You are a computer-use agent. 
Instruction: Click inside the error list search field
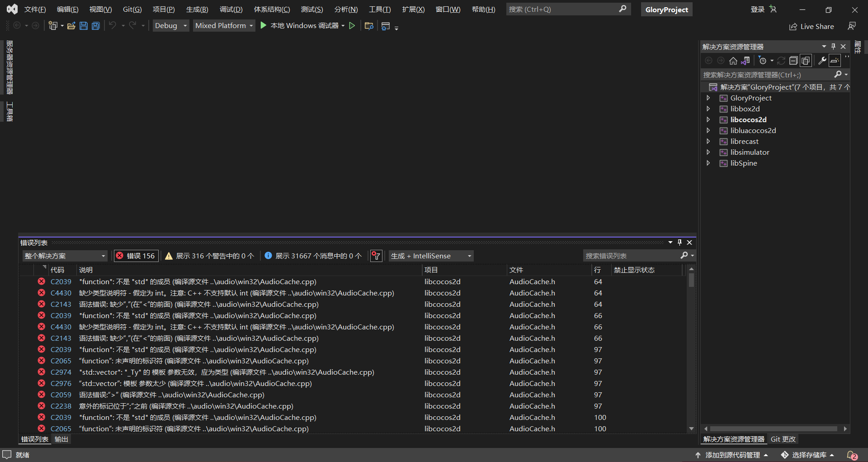point(633,256)
